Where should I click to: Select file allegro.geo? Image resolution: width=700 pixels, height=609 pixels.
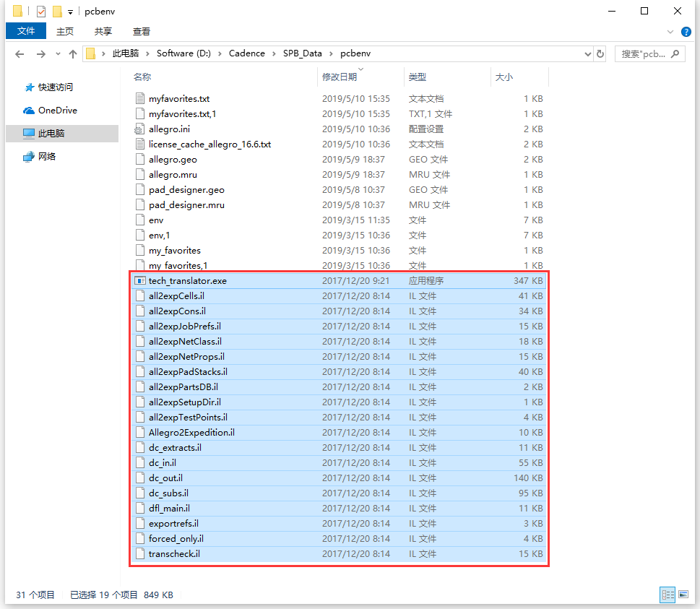[173, 160]
